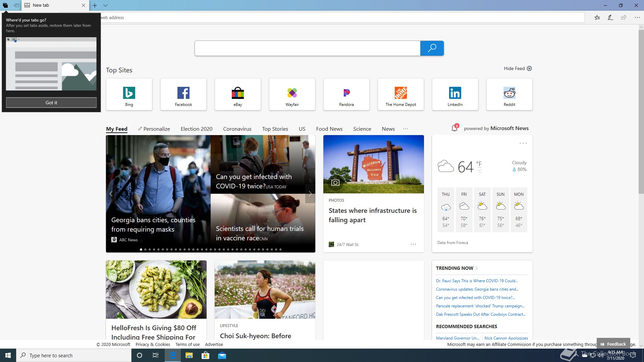Open the Bing top site tile
The width and height of the screenshot is (644, 362).
[129, 94]
